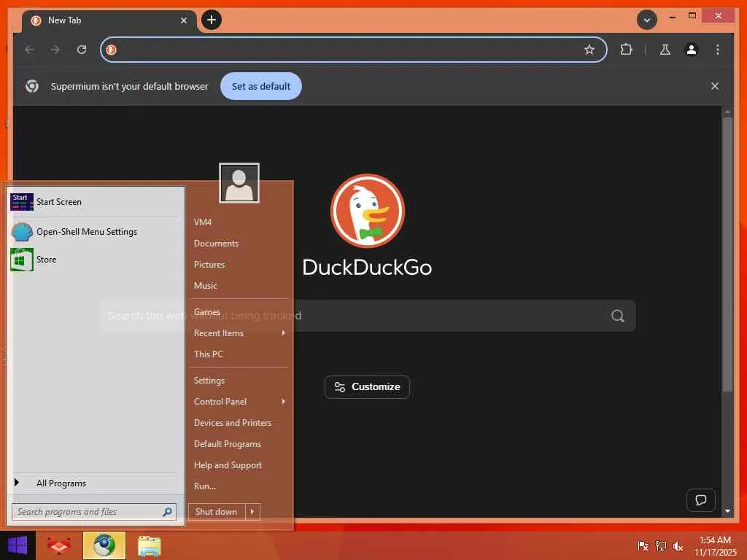
Task: Open Open-Shell Menu Settings
Action: pyautogui.click(x=94, y=232)
